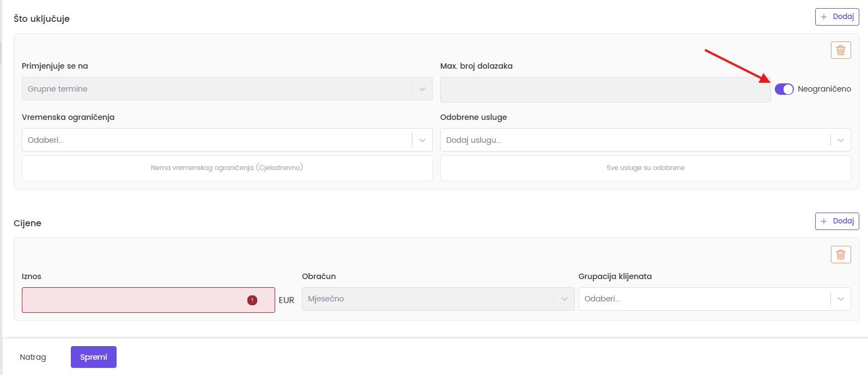Open the 'Primjenjuje se na' Grupne termine dropdown
Image resolution: width=868 pixels, height=375 pixels.
(218, 89)
